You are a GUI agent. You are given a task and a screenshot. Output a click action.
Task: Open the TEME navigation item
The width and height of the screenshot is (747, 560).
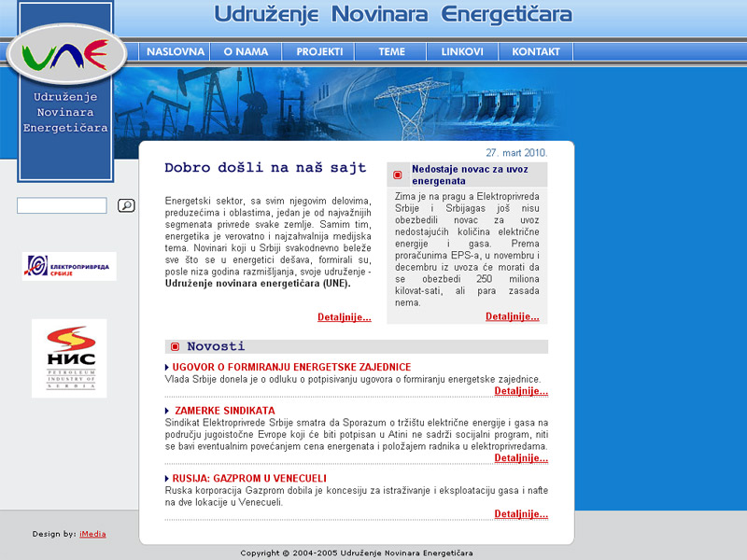[x=391, y=52]
